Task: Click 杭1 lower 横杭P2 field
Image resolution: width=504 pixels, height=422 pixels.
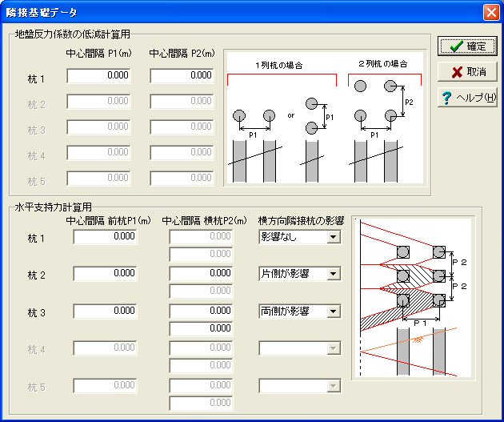Action: tap(202, 255)
